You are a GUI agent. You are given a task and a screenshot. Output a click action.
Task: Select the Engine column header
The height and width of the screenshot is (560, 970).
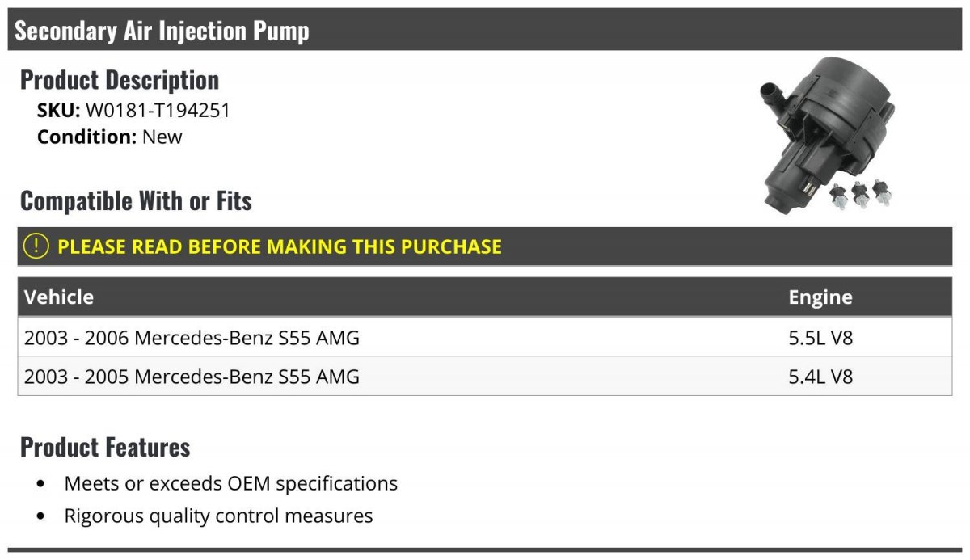coord(820,297)
